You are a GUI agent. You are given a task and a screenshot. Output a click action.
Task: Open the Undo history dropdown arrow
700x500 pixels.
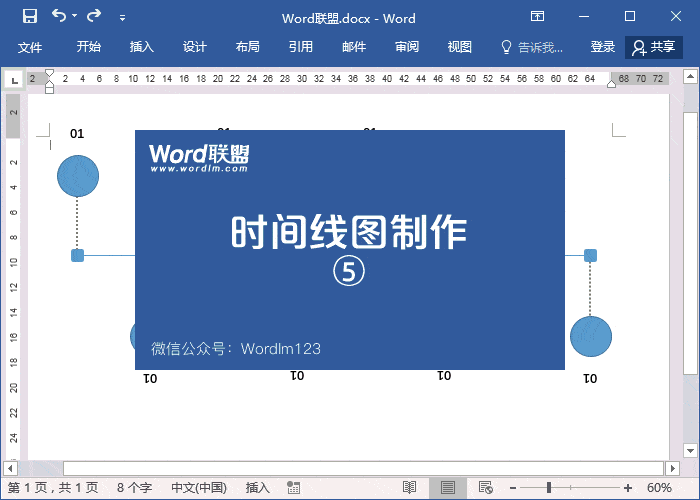click(x=75, y=16)
